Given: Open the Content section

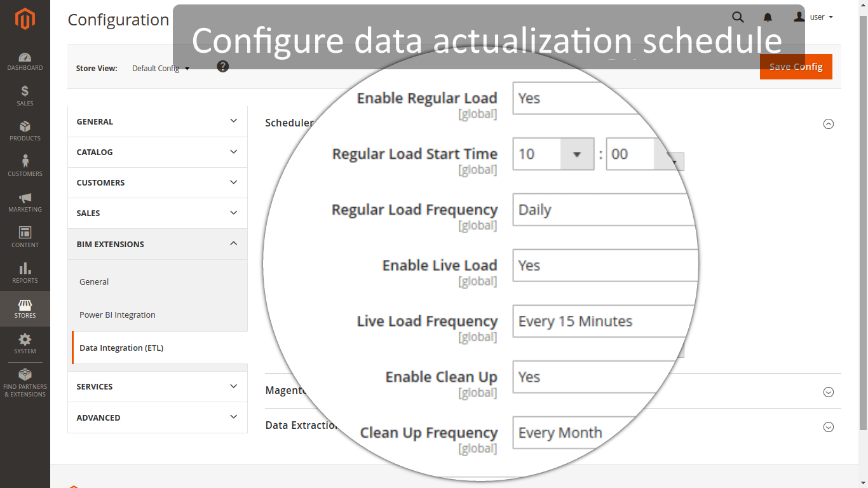Looking at the screenshot, I should click(25, 237).
